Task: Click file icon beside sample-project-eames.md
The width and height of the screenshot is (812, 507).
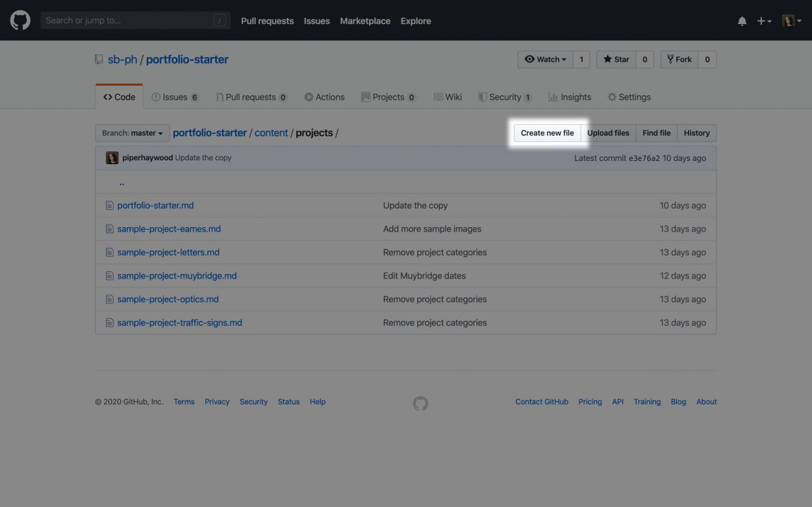Action: (x=110, y=229)
